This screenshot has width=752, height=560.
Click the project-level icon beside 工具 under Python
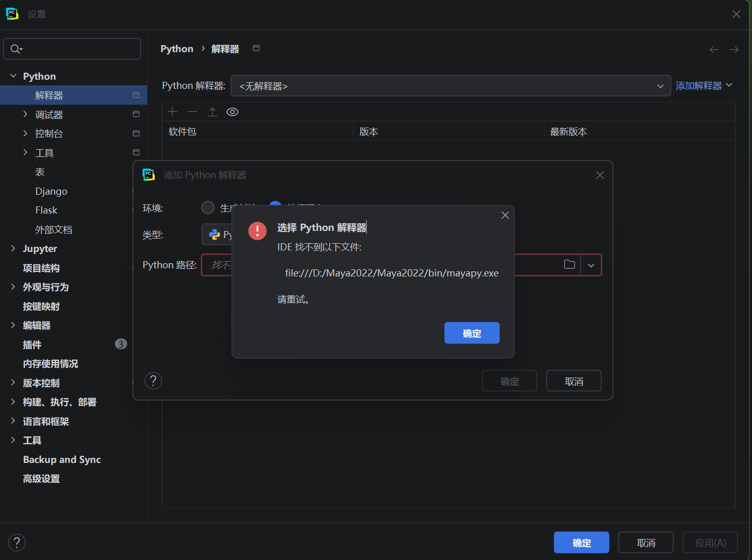pyautogui.click(x=136, y=152)
